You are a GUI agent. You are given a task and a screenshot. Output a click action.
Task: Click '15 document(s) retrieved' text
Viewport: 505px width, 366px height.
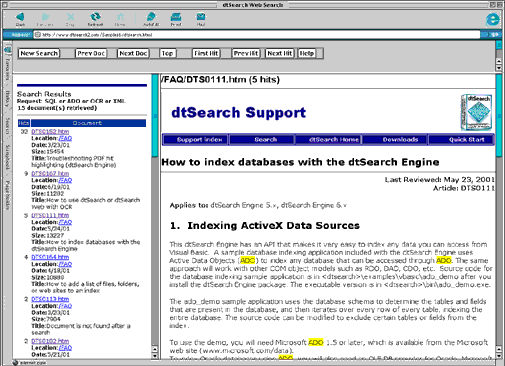point(57,108)
